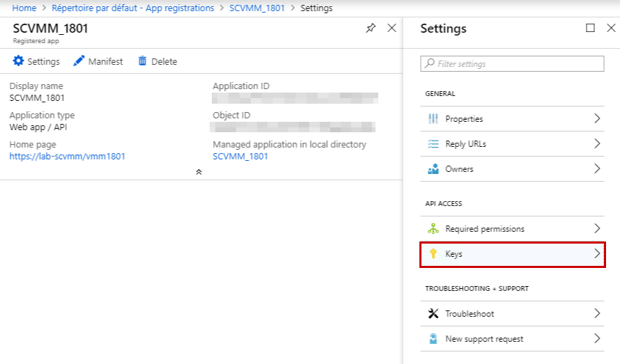Open Répertoire par défaut - App registrations breadcrumb
Screen dimensions: 620x364
133,8
